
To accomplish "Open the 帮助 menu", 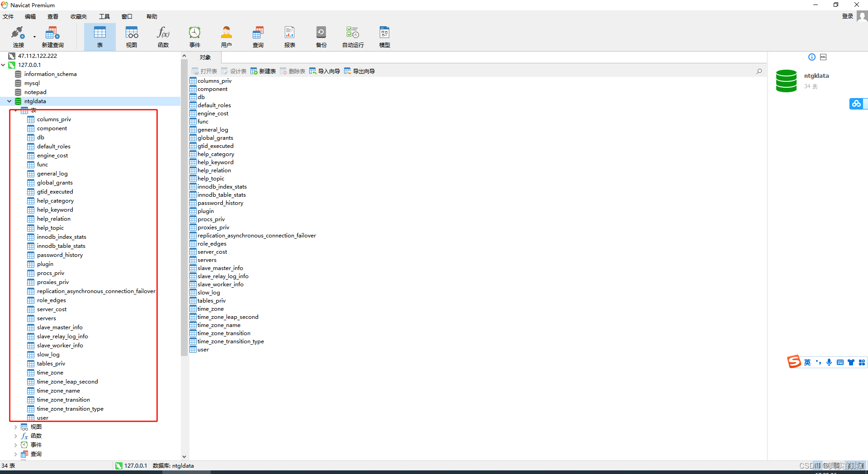I will (x=152, y=17).
